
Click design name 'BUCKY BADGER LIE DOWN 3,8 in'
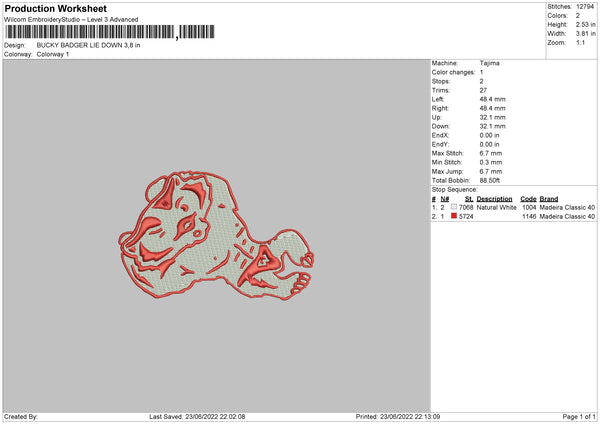(88, 45)
